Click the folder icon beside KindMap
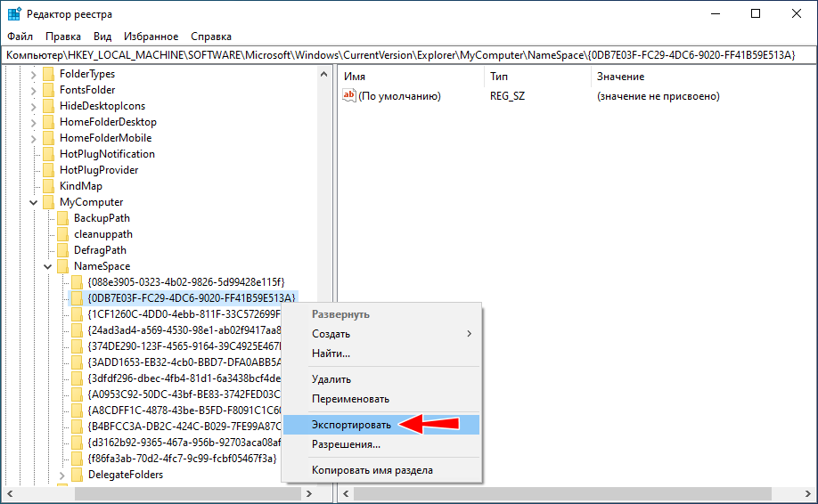 tap(48, 186)
